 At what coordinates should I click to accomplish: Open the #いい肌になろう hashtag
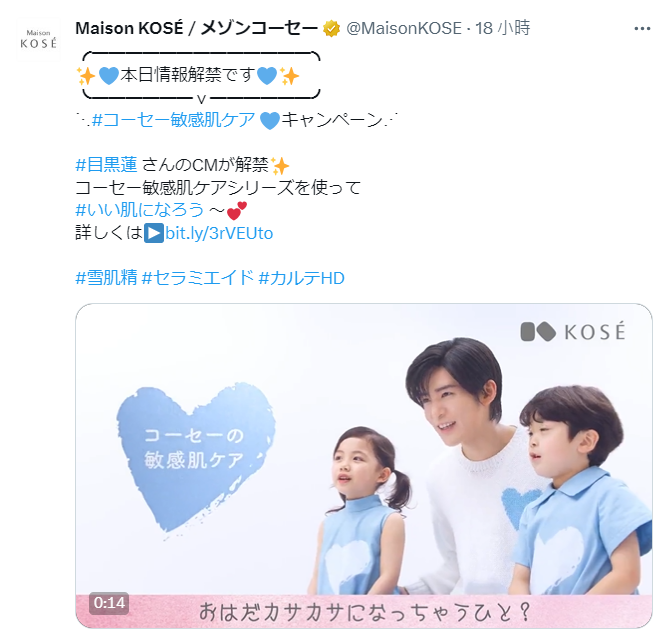click(140, 210)
